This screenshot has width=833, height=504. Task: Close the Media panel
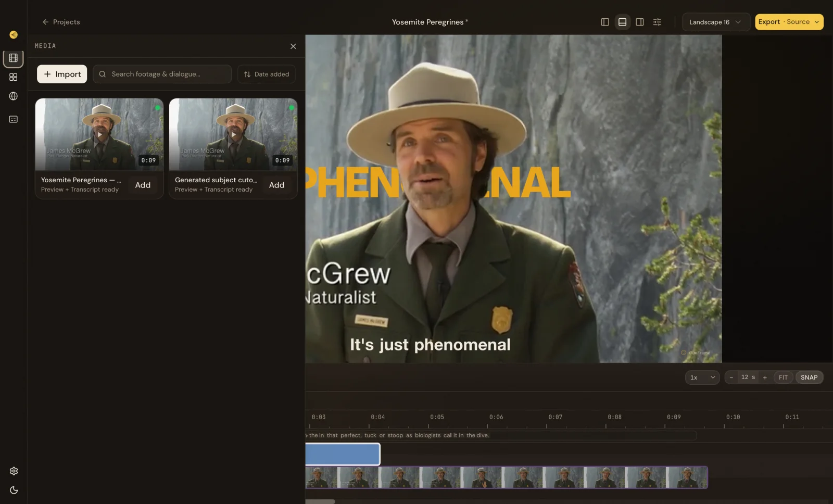pyautogui.click(x=293, y=46)
